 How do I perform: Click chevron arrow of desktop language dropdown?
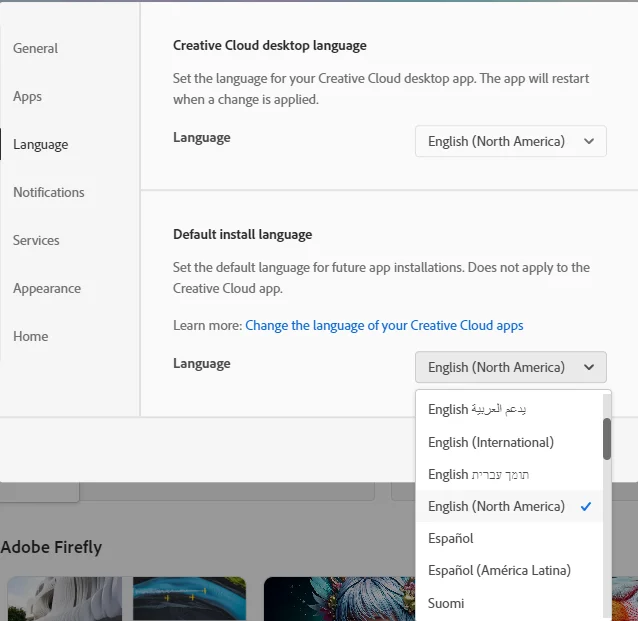[x=589, y=141]
